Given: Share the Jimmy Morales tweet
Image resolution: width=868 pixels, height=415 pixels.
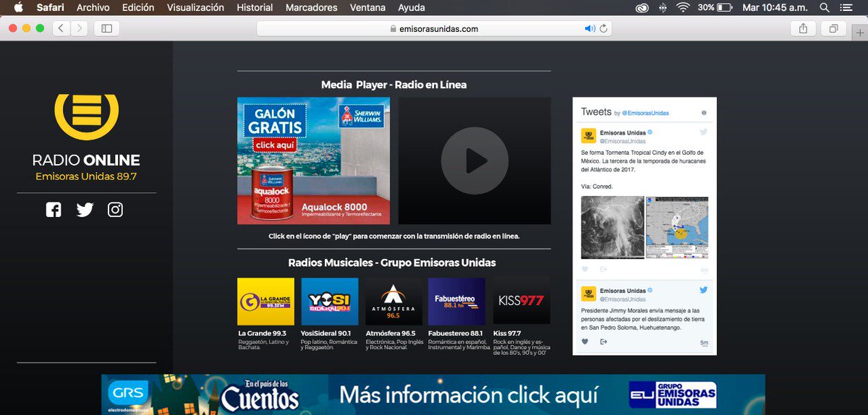Looking at the screenshot, I should (603, 342).
